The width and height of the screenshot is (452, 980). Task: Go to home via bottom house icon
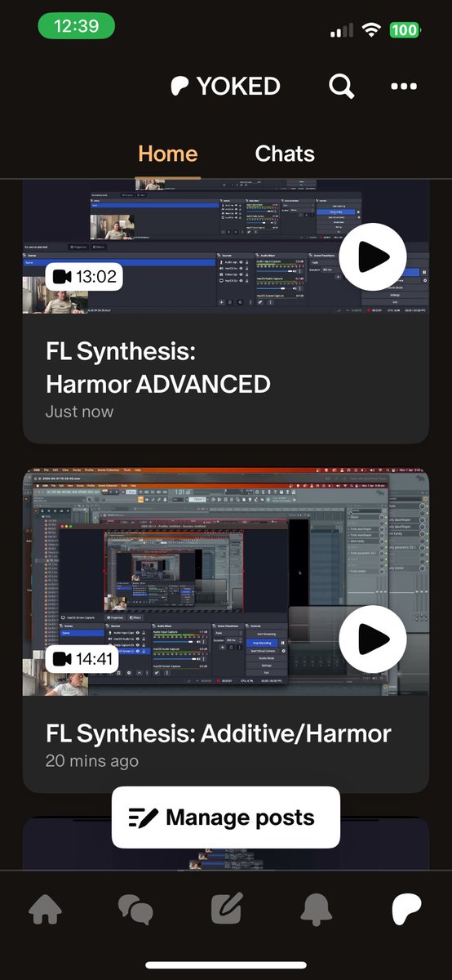pos(46,909)
